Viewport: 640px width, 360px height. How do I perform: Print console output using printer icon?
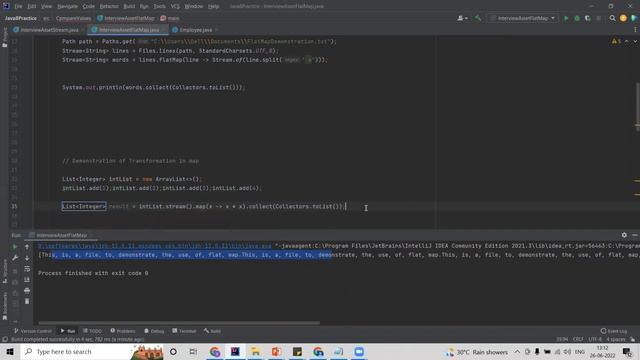click(x=27, y=291)
